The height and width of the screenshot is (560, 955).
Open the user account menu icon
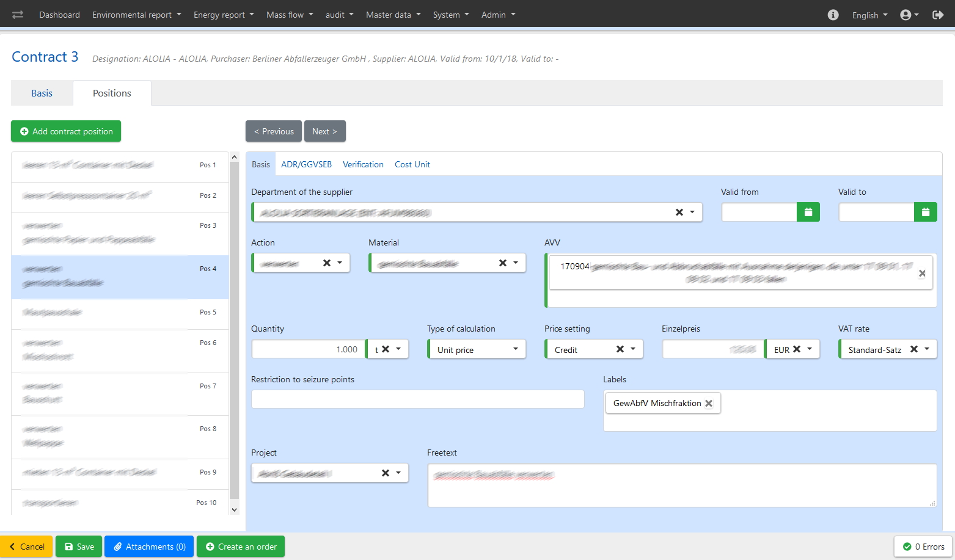pos(909,15)
